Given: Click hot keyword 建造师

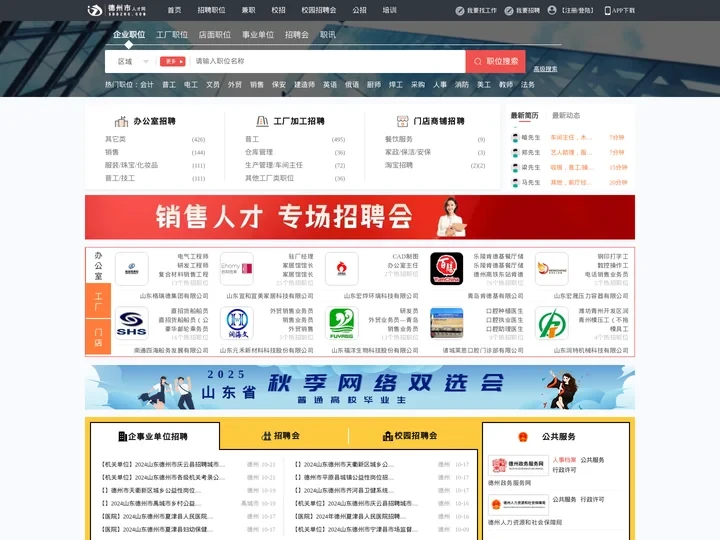Looking at the screenshot, I should [304, 84].
